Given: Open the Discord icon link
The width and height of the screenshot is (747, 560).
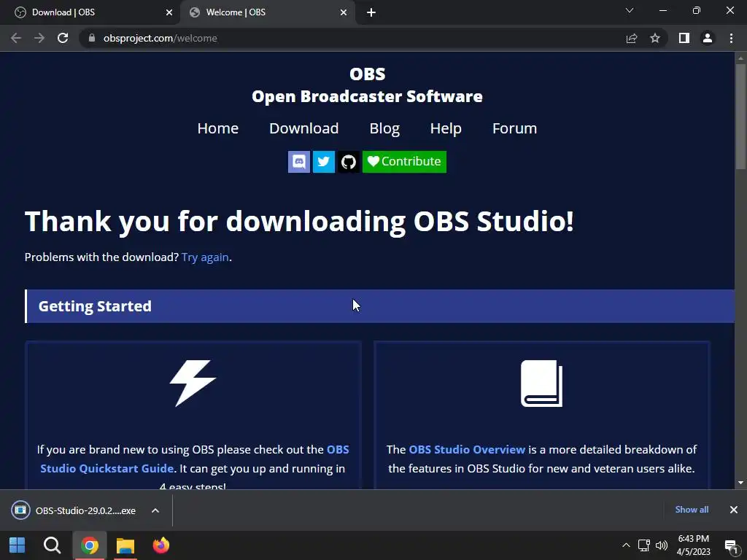Looking at the screenshot, I should click(x=298, y=162).
